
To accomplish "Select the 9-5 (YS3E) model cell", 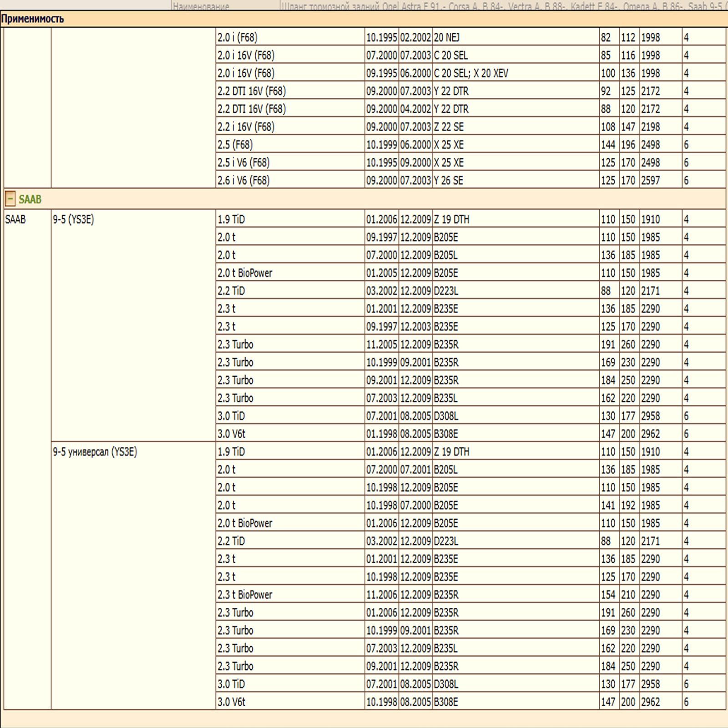I will click(73, 220).
